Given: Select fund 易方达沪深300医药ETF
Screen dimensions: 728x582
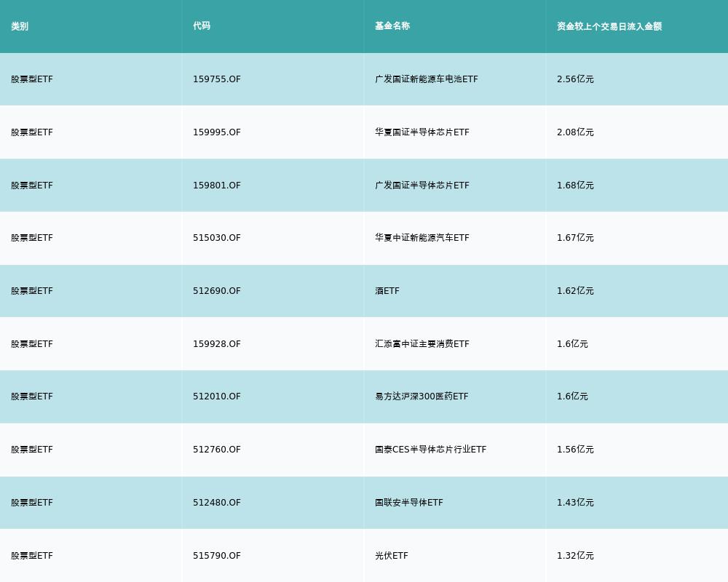Looking at the screenshot, I should (x=422, y=396).
